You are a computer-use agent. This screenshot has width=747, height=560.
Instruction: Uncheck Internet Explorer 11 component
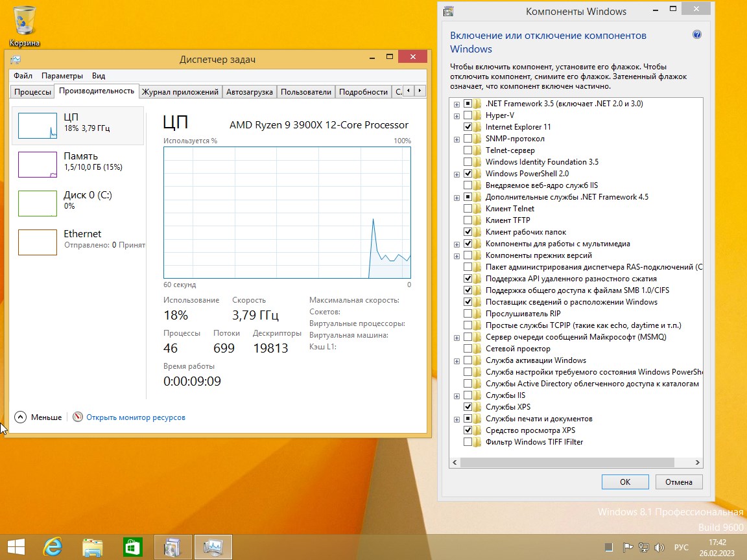click(x=468, y=127)
